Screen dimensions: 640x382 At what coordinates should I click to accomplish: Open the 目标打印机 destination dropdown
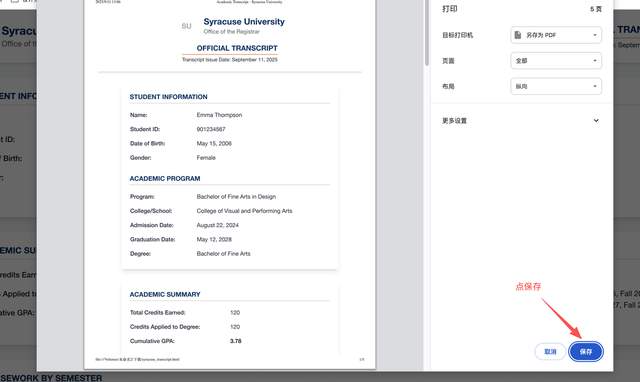[x=556, y=35]
